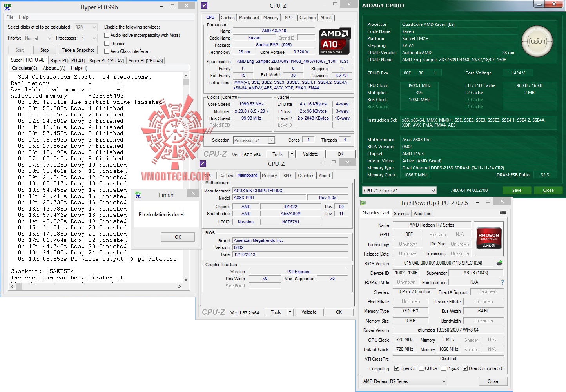Click OK in CPU-Z Mainboard window
566x392 pixels.
pos(339,312)
